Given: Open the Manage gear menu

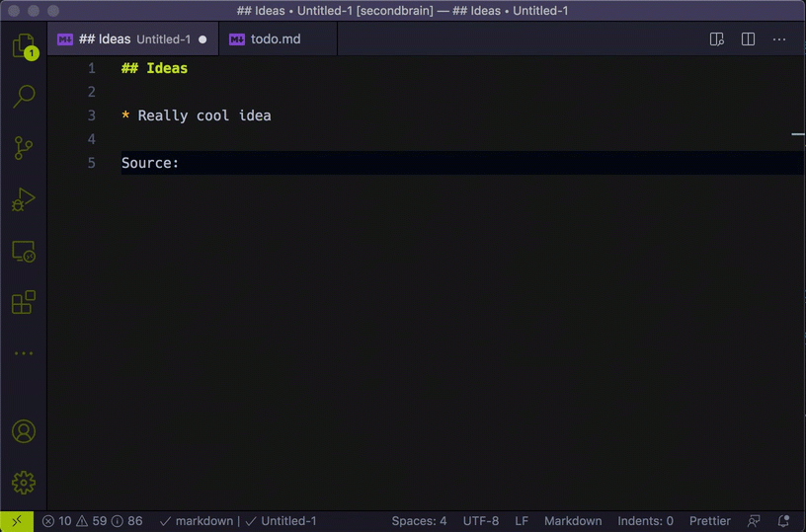Looking at the screenshot, I should tap(24, 483).
